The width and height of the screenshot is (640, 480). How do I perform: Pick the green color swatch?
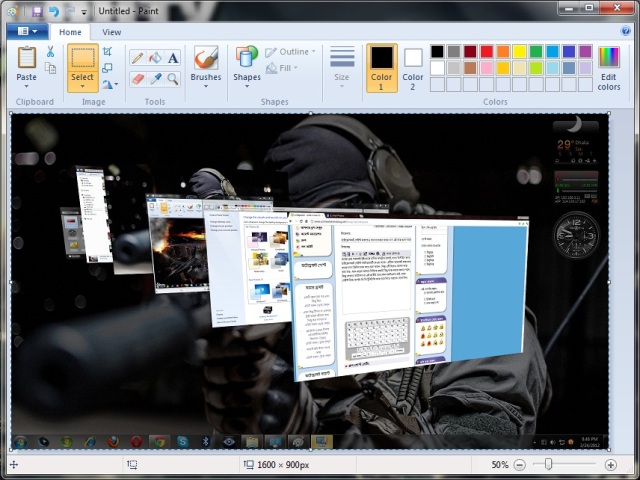tap(536, 51)
